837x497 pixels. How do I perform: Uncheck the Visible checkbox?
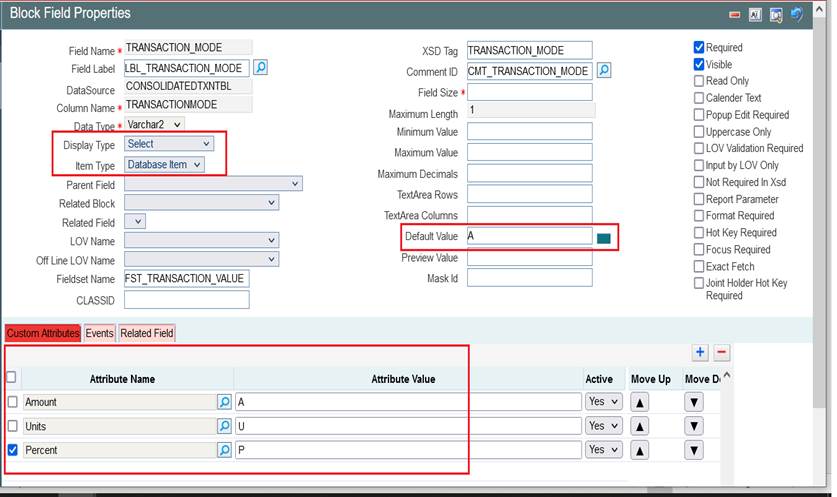click(x=699, y=65)
